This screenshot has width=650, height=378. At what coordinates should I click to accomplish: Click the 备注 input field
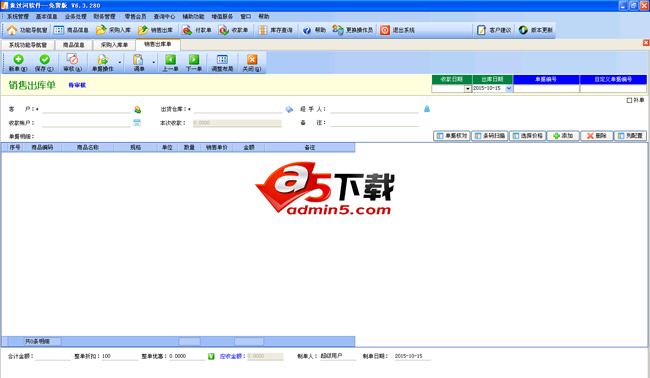pyautogui.click(x=375, y=123)
